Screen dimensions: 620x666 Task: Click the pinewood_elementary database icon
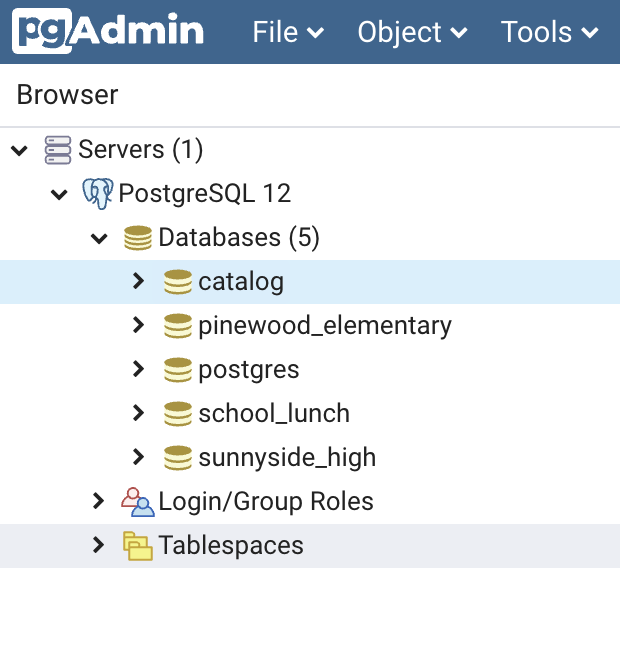coord(178,326)
